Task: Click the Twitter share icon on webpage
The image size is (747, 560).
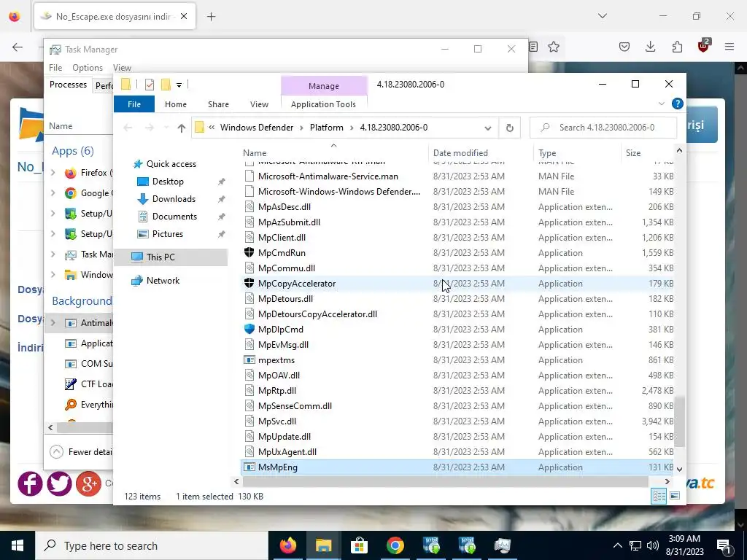Action: tap(59, 483)
